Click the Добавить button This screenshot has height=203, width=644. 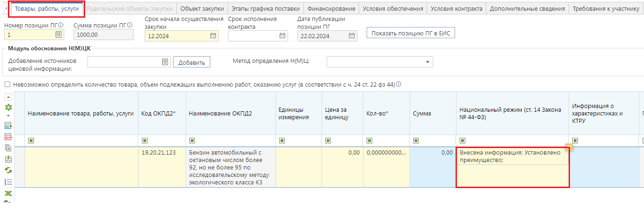pyautogui.click(x=192, y=62)
